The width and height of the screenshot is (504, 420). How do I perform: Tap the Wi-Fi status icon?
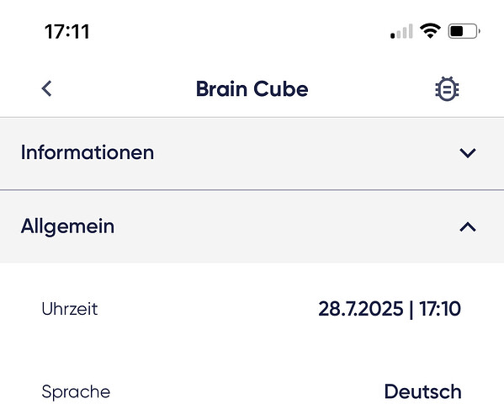(x=431, y=31)
